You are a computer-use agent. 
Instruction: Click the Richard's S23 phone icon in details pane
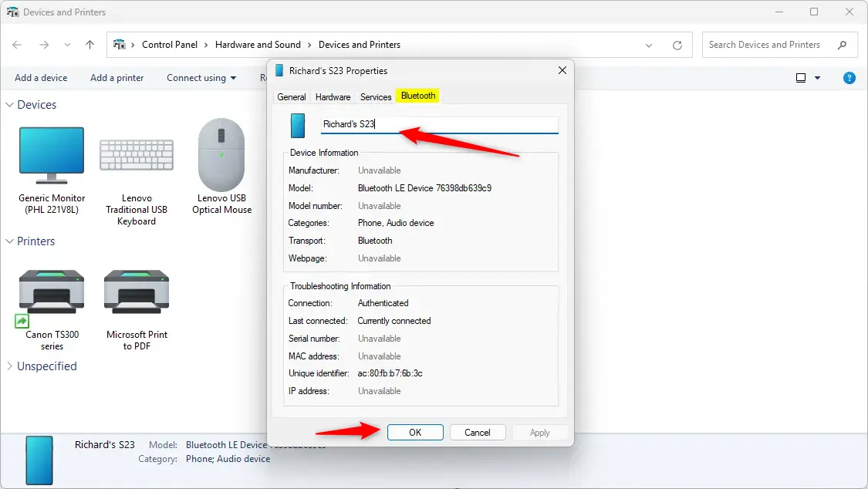coord(39,460)
